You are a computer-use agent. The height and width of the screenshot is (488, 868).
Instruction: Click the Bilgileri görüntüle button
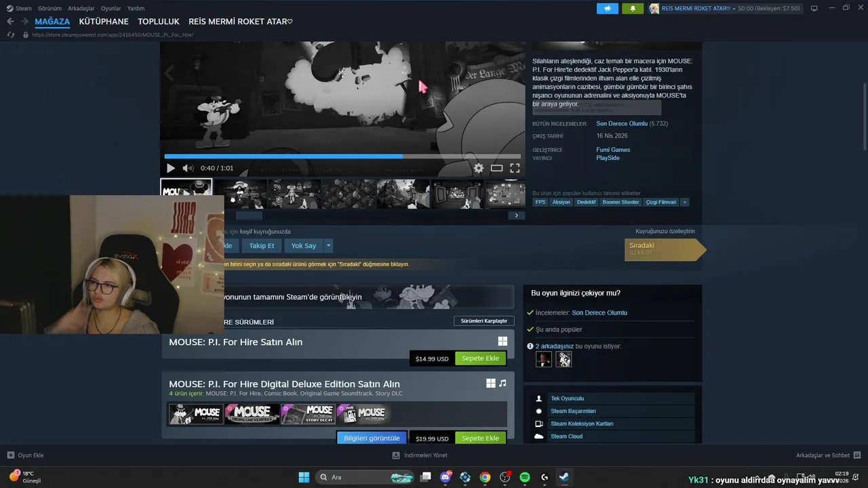pos(372,439)
